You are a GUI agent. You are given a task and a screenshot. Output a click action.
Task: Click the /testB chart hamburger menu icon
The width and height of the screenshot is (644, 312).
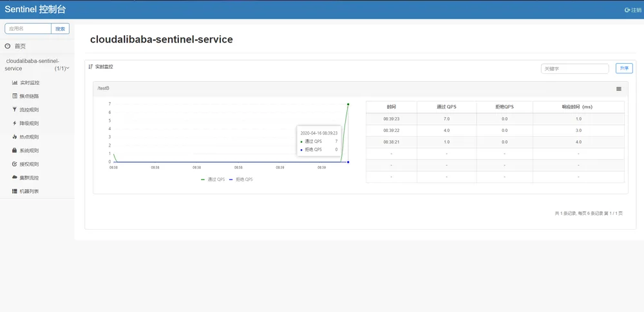pos(619,89)
